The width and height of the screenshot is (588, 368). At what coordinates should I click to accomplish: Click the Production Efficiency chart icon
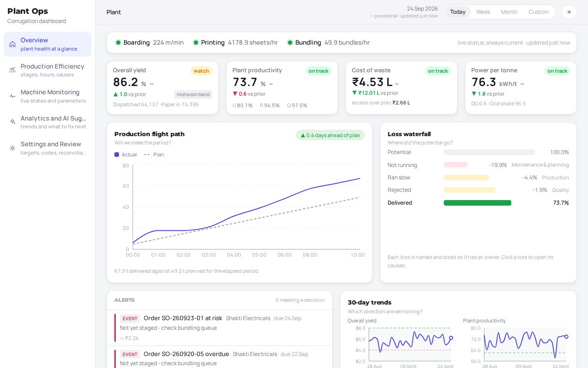[12, 70]
